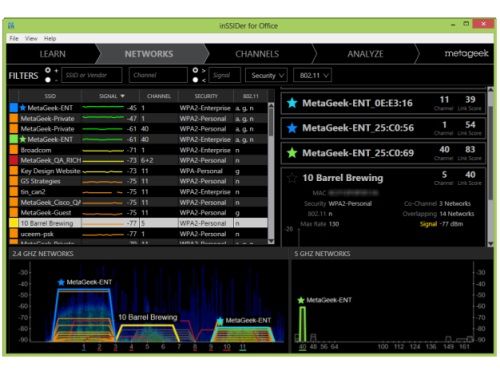
Task: Select the minus (exclude) SSID filter radio
Action: pyautogui.click(x=48, y=80)
